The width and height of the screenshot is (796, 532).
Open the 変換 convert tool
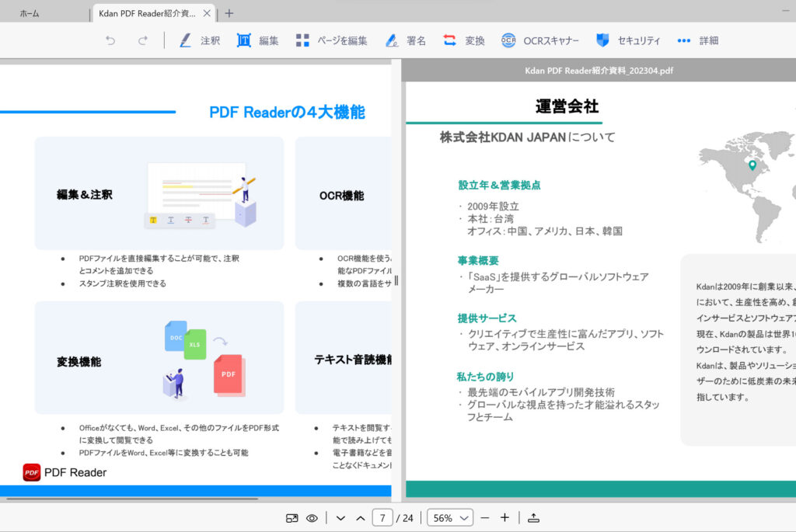[x=464, y=40]
